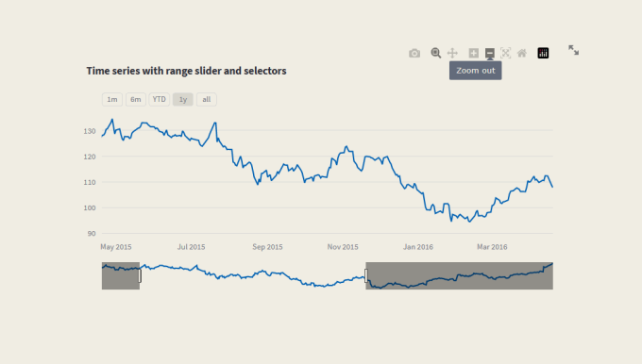Select the Zoom magnifier tool
The image size is (642, 364).
pyautogui.click(x=436, y=53)
